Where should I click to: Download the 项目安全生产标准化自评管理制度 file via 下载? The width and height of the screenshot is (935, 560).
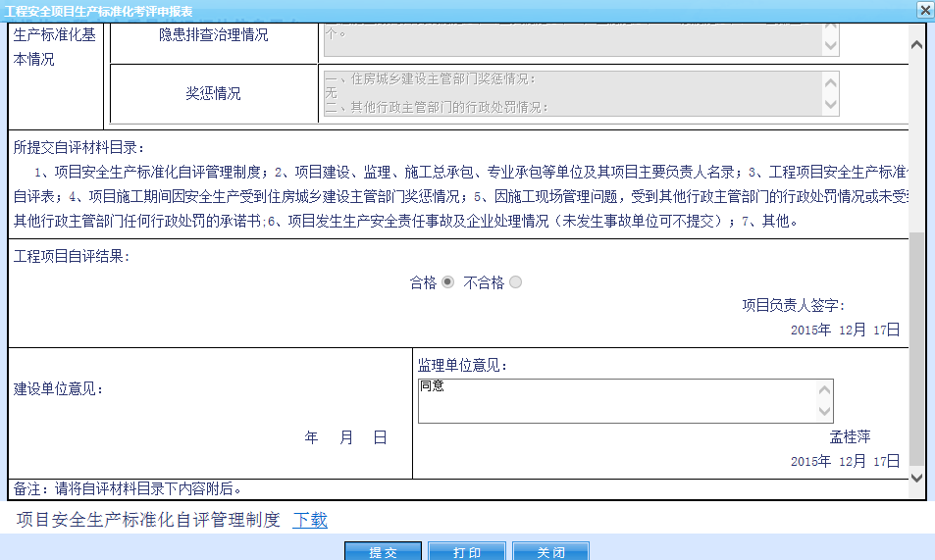coord(310,520)
